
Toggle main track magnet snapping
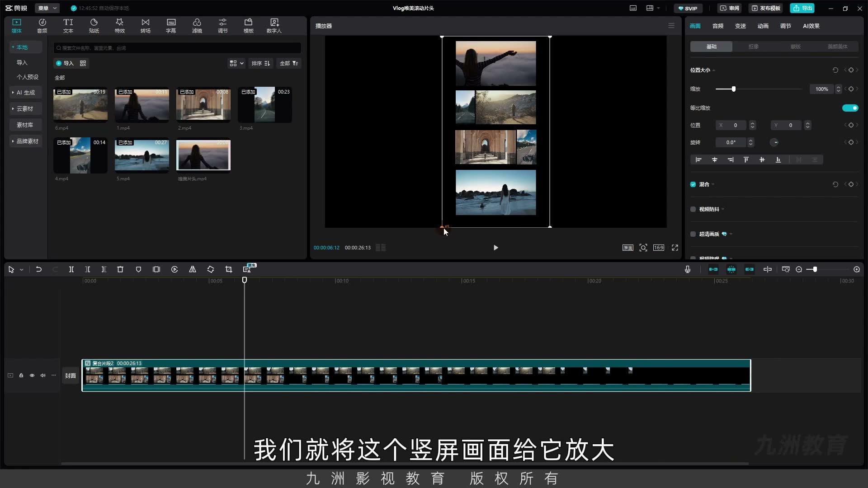click(713, 269)
